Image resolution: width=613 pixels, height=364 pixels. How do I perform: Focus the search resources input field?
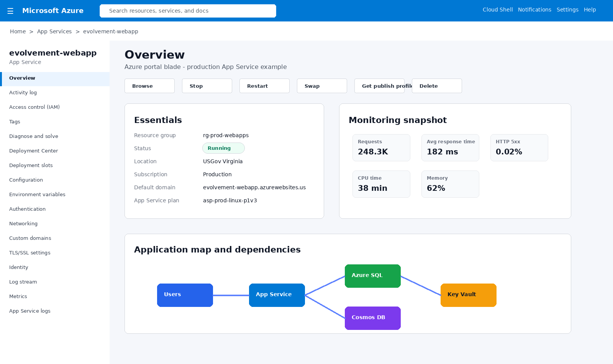coord(188,11)
